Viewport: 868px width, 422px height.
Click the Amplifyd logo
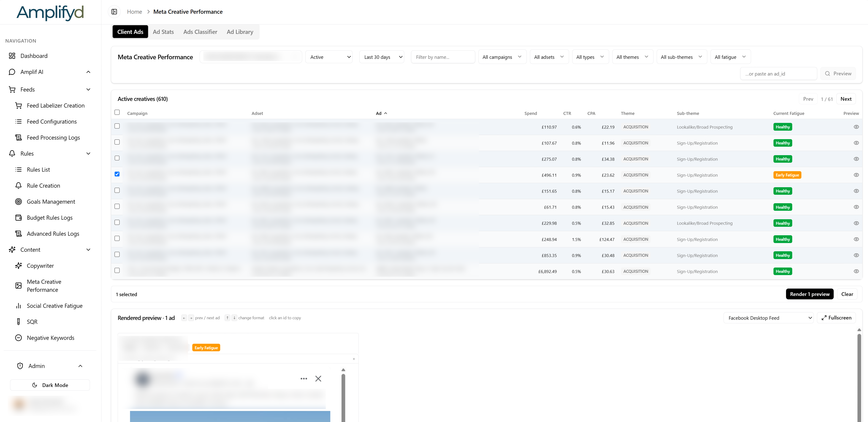(x=50, y=13)
